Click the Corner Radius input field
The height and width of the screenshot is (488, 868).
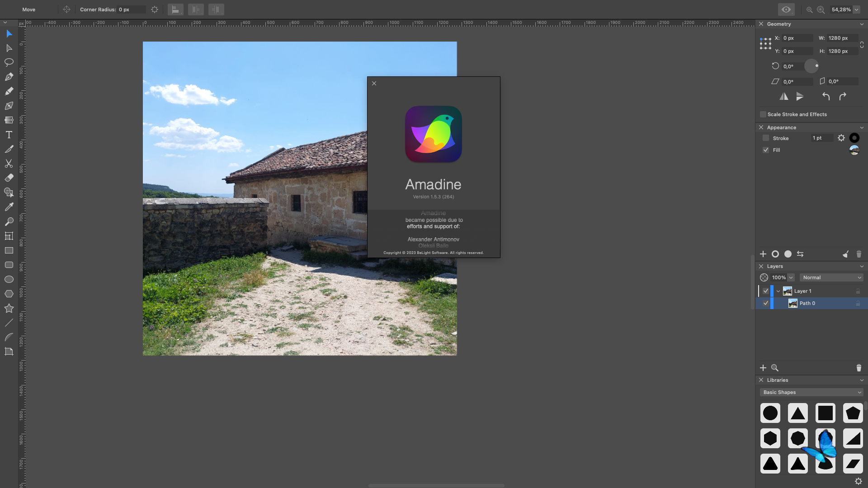pyautogui.click(x=131, y=9)
